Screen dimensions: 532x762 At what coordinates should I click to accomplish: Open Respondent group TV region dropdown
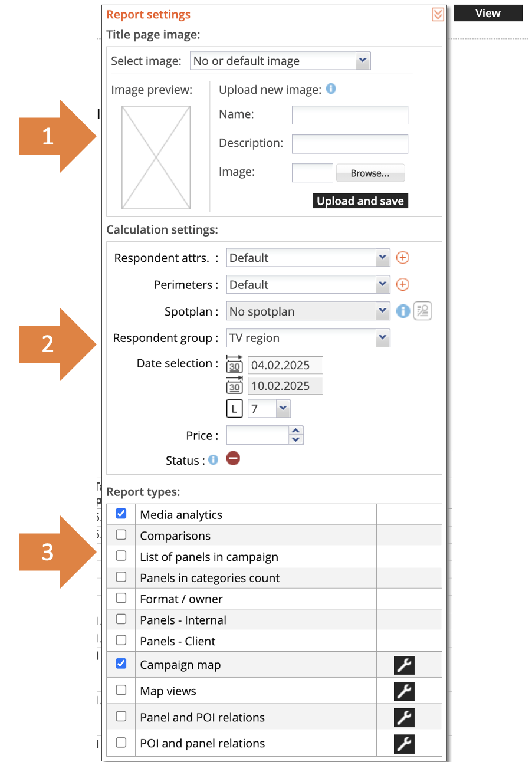click(308, 338)
